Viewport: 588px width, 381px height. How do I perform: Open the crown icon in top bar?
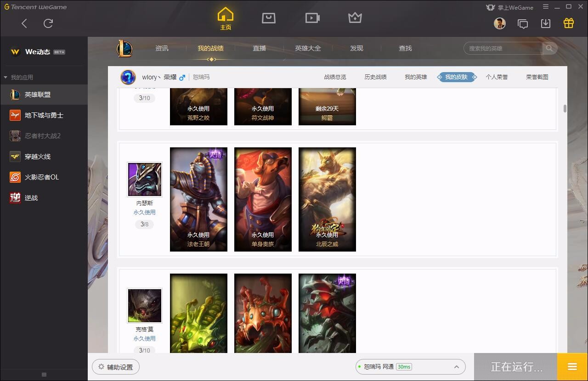pyautogui.click(x=355, y=18)
